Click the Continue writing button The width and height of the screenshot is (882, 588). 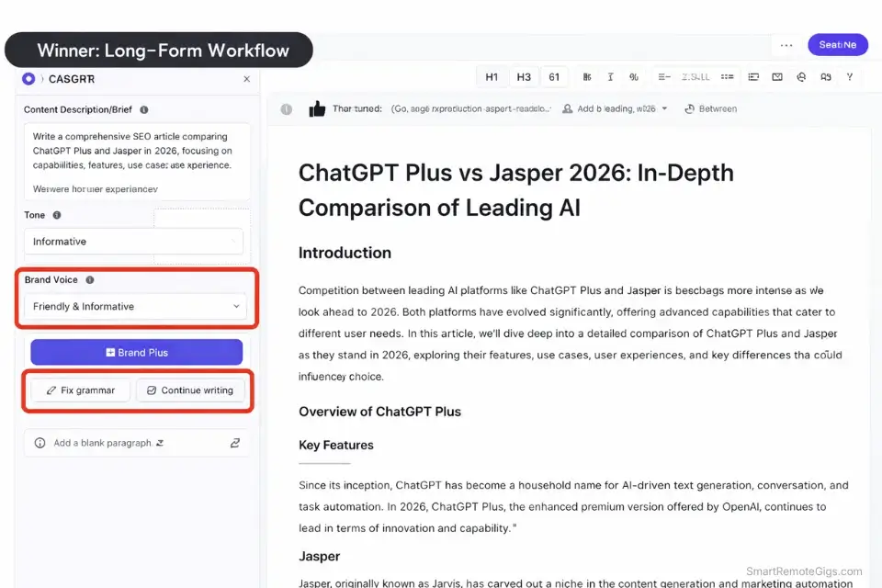[x=191, y=390]
